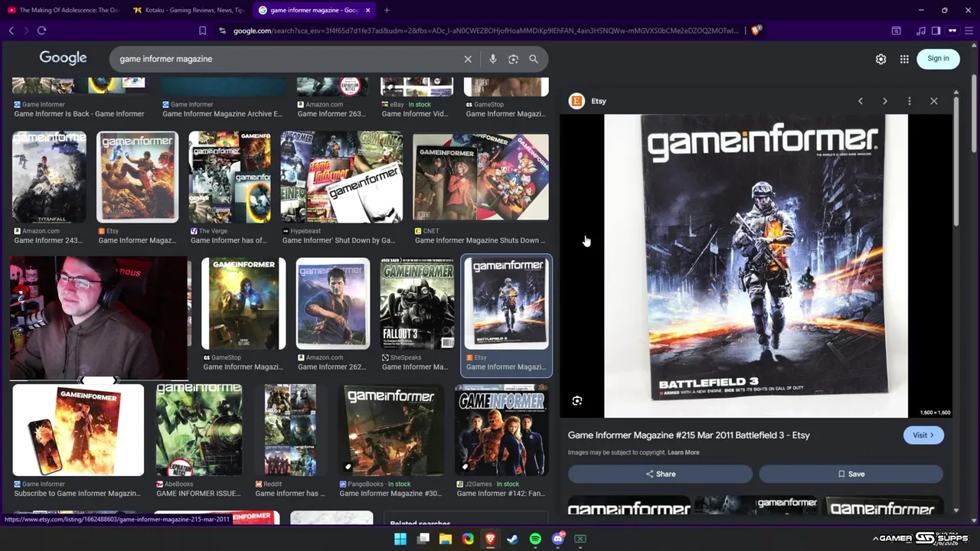Save the Battlefield 3 image
Screen dimensions: 980x551
(851, 474)
